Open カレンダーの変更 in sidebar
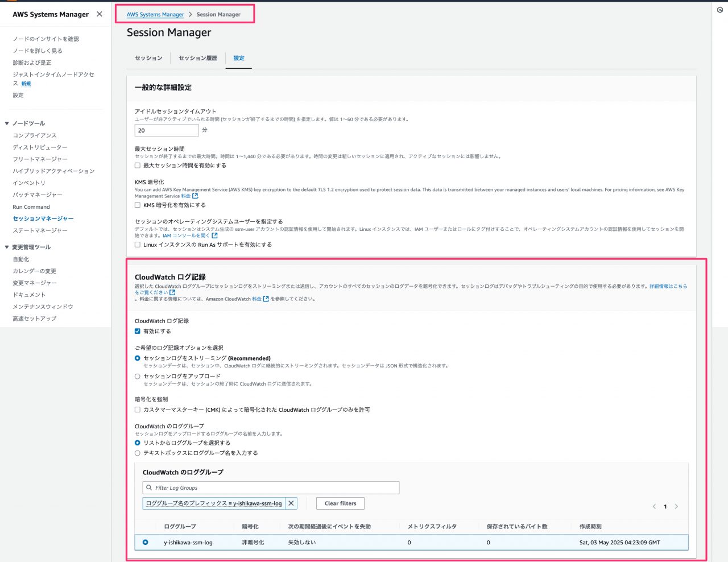The width and height of the screenshot is (728, 562). click(x=34, y=272)
